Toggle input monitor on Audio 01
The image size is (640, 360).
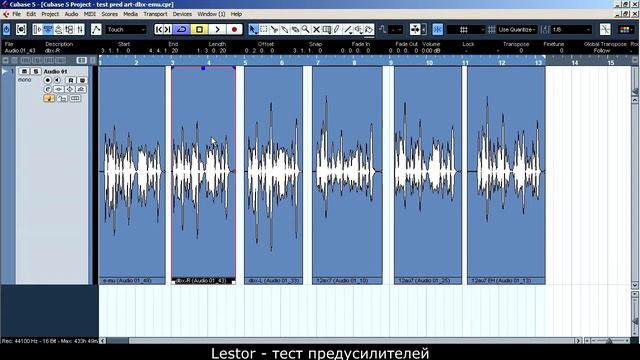[57, 80]
